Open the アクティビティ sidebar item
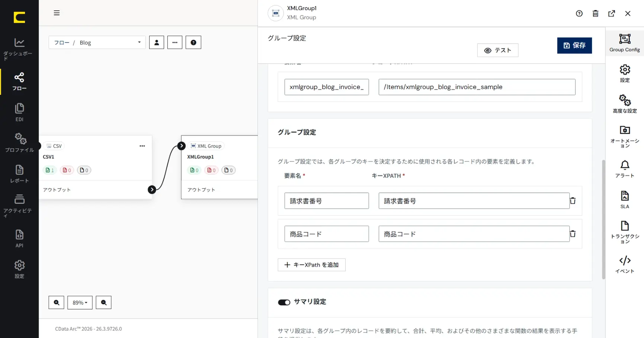Screen dimensions: 644x338 pos(19,206)
